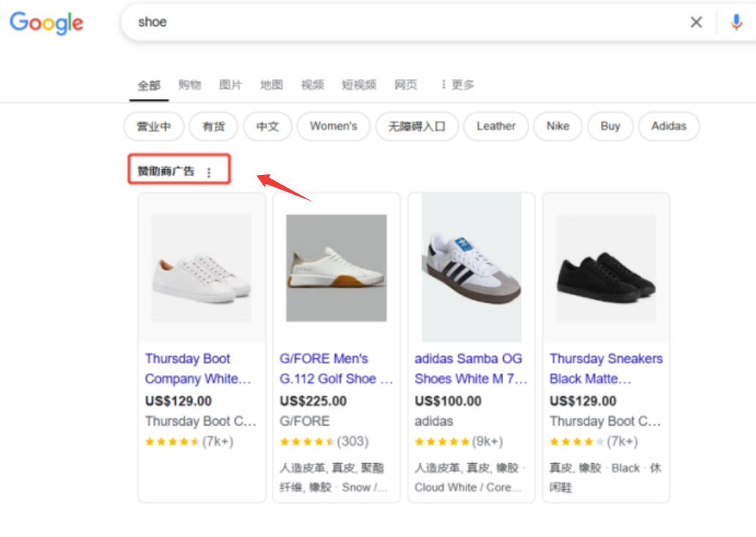Screen dimensions: 756x537
Task: Click the star rating of Thursday Boot Company White
Action: coord(172,441)
